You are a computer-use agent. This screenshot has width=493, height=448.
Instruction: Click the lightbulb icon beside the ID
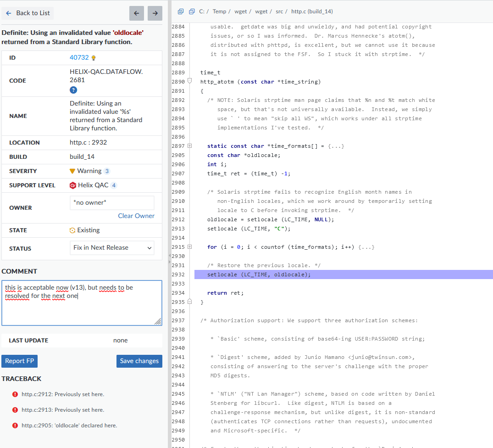94,58
